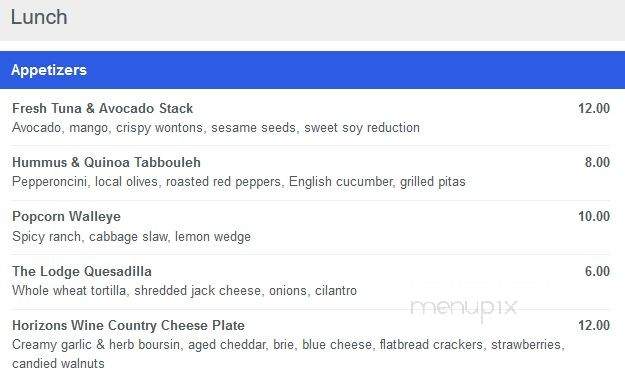Viewport: 625px width, 376px height.
Task: Open the Hummus & Quinoa Tabbouleh item
Action: [106, 162]
